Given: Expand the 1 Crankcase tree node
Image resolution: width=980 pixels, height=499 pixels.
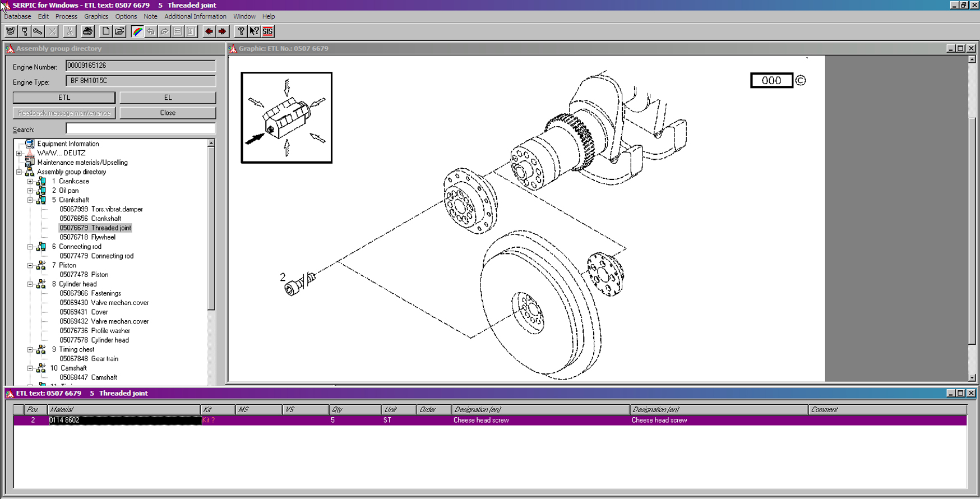Looking at the screenshot, I should click(30, 182).
